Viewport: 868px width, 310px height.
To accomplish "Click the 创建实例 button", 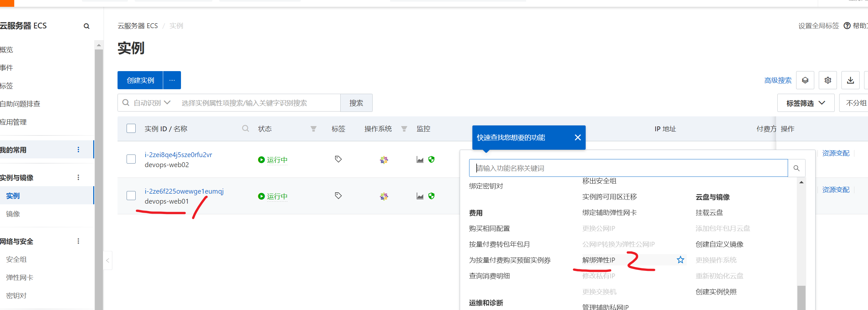I will pyautogui.click(x=140, y=80).
